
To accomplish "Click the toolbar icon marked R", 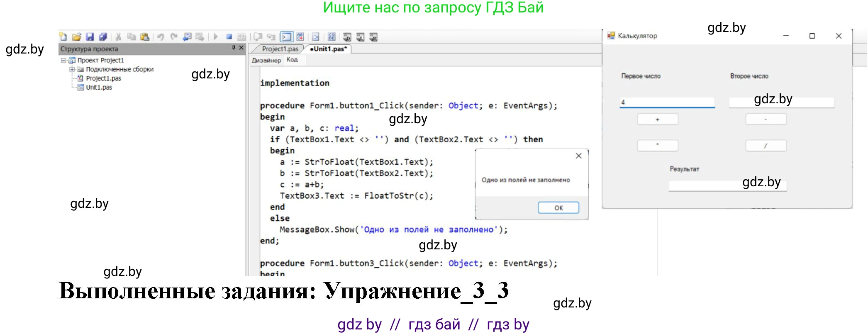I will tap(373, 37).
